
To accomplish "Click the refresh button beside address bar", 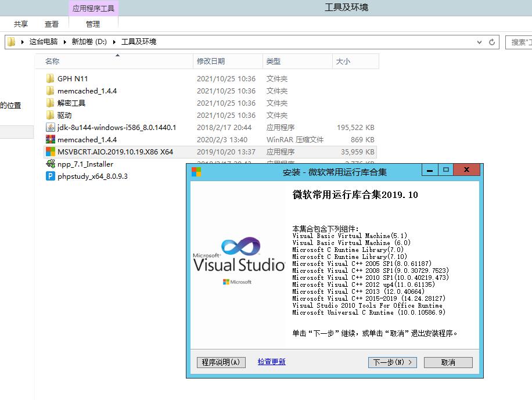I will 493,42.
